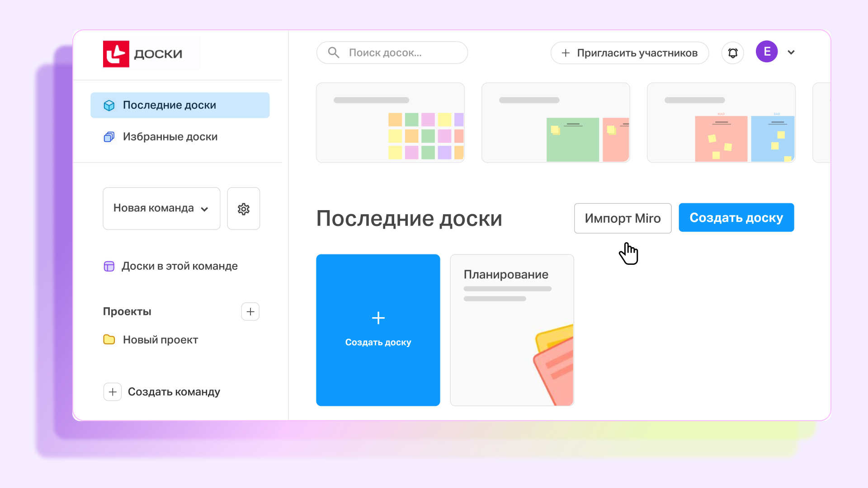The image size is (868, 488).
Task: Click the purple E user avatar
Action: coord(766,52)
